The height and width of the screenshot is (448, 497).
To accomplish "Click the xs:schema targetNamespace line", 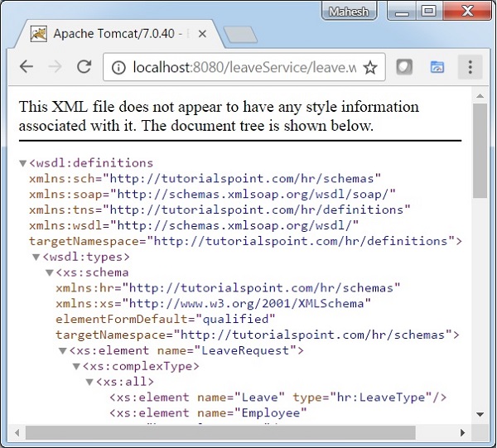I will point(258,335).
